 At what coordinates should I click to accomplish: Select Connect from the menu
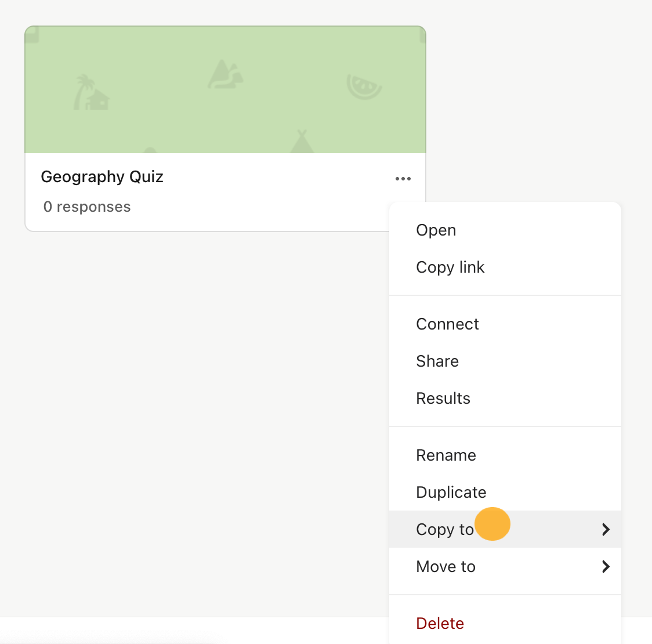pyautogui.click(x=505, y=324)
